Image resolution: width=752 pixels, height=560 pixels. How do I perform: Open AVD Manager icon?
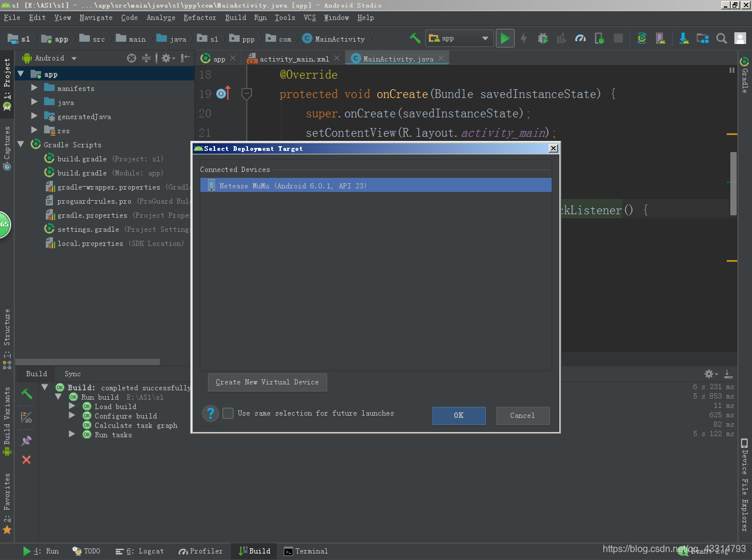pyautogui.click(x=660, y=38)
